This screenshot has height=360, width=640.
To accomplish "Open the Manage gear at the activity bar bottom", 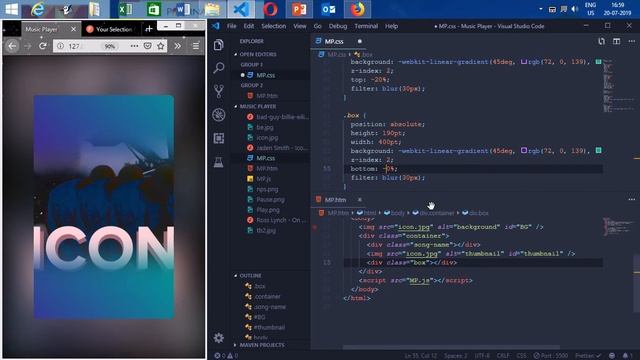I will (219, 338).
